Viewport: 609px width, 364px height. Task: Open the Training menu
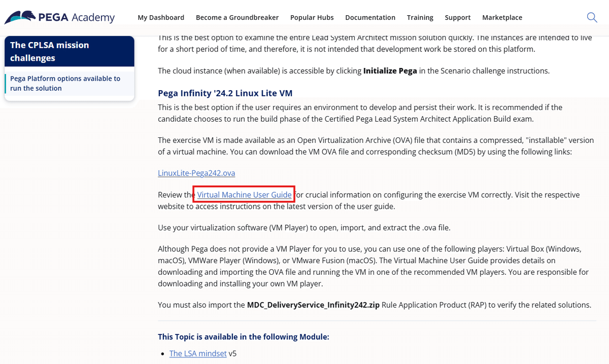click(420, 17)
